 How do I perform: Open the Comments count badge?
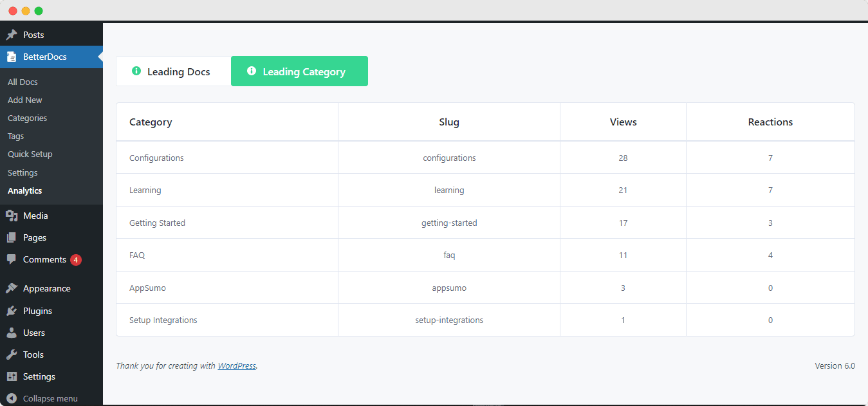tap(76, 259)
